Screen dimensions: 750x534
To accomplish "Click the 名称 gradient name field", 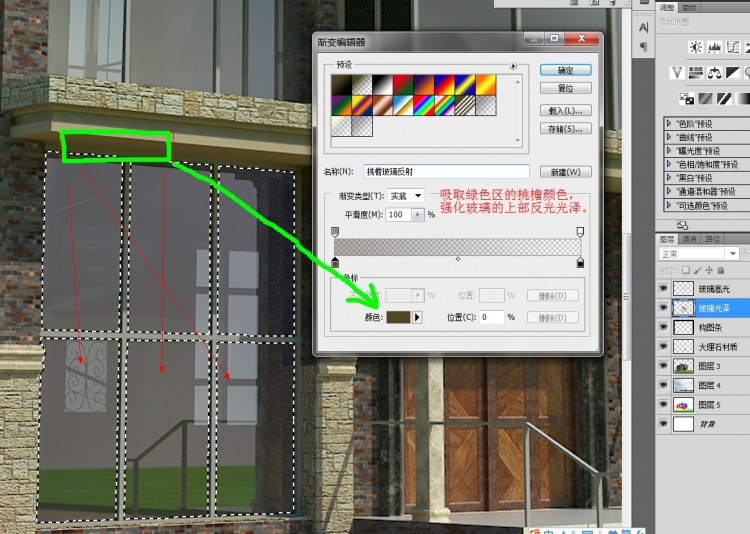I will (x=446, y=172).
